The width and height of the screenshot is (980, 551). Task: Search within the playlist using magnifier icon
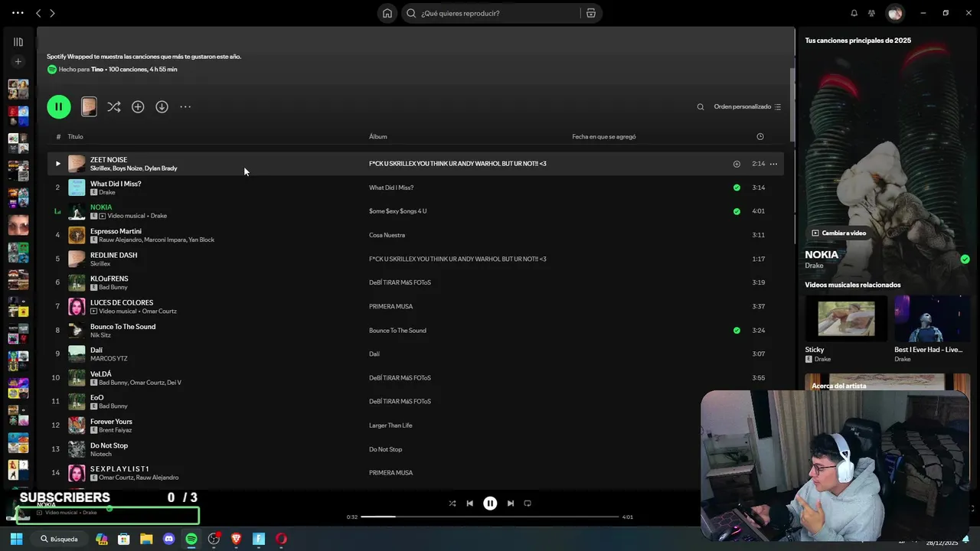701,107
